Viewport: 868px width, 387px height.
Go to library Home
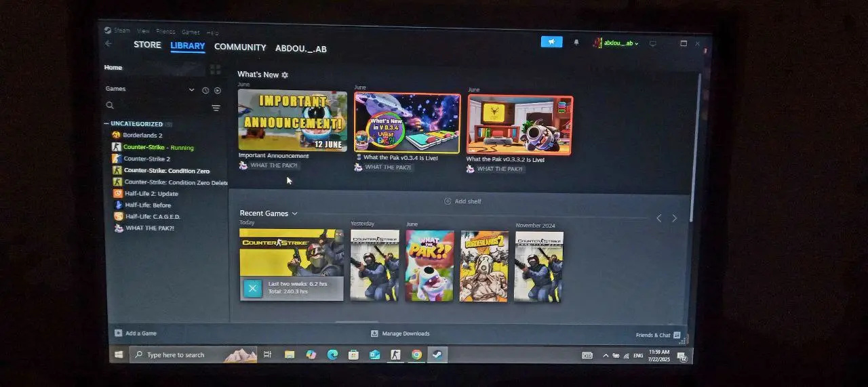click(x=113, y=68)
